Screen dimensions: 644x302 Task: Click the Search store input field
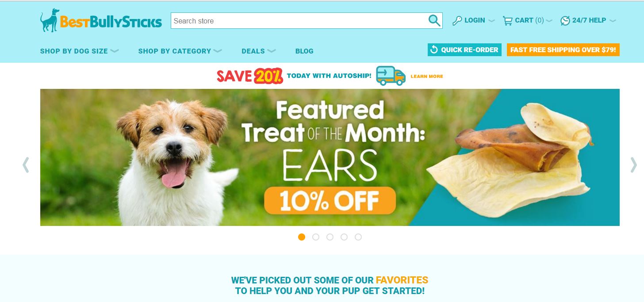(299, 21)
